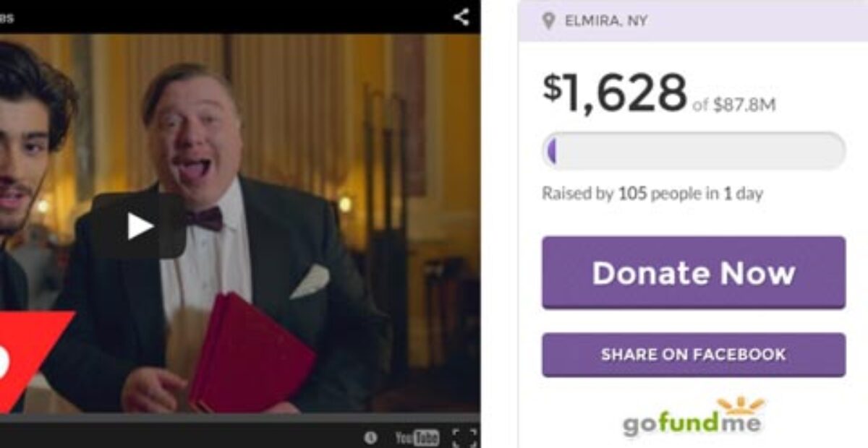The width and height of the screenshot is (868, 448).
Task: Click the Share on Facebook button
Action: [694, 355]
